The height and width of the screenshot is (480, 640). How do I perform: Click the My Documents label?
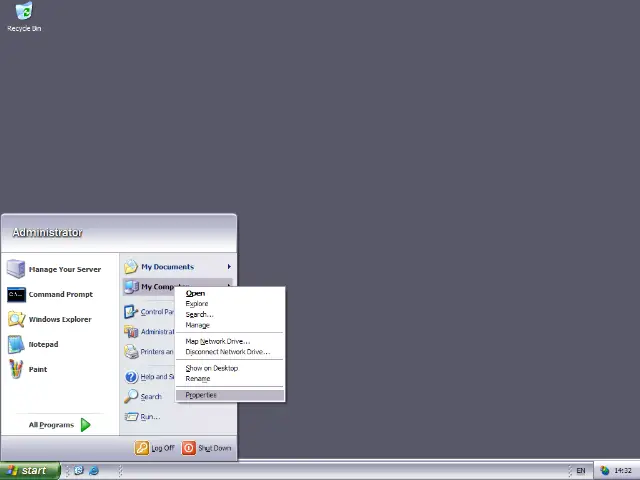pos(167,267)
